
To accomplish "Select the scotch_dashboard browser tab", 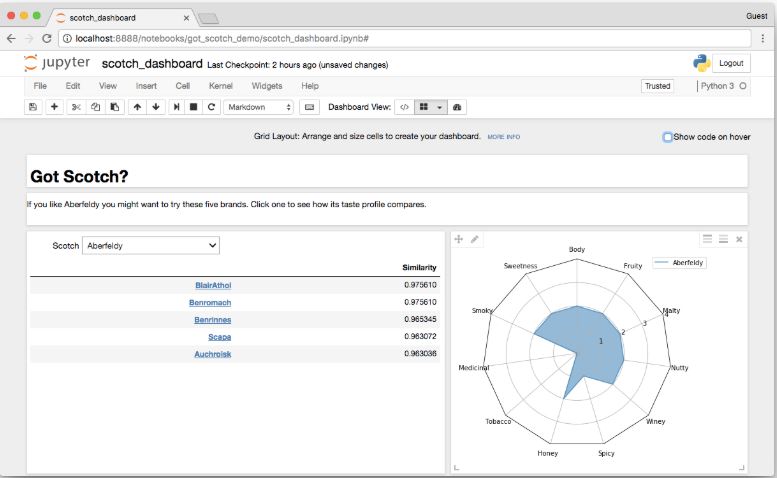I will [x=121, y=18].
